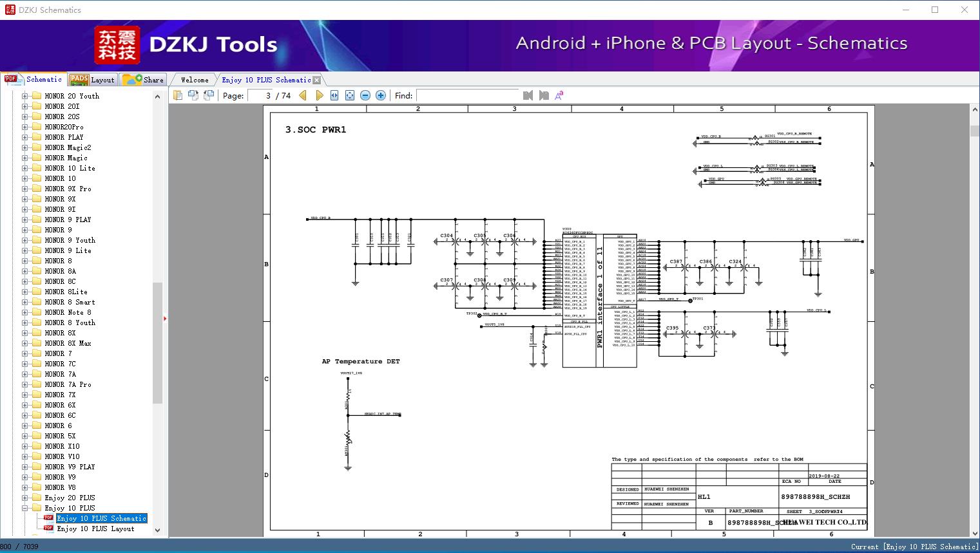Image resolution: width=980 pixels, height=553 pixels.
Task: Open Enjoy 10 PLUS Schematic file in tree
Action: click(x=102, y=518)
